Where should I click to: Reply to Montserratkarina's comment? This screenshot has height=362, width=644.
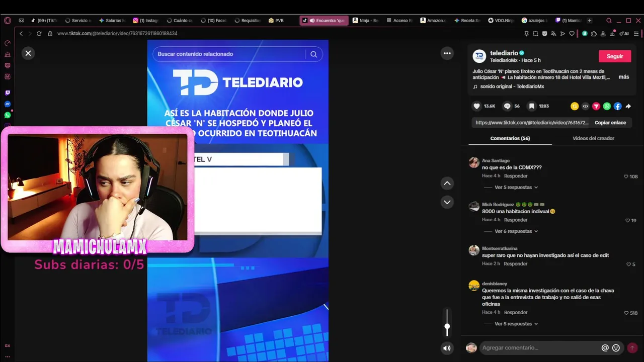(x=516, y=264)
